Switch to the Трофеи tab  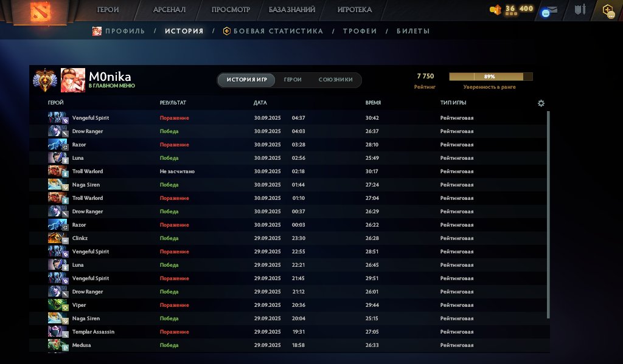pyautogui.click(x=360, y=31)
